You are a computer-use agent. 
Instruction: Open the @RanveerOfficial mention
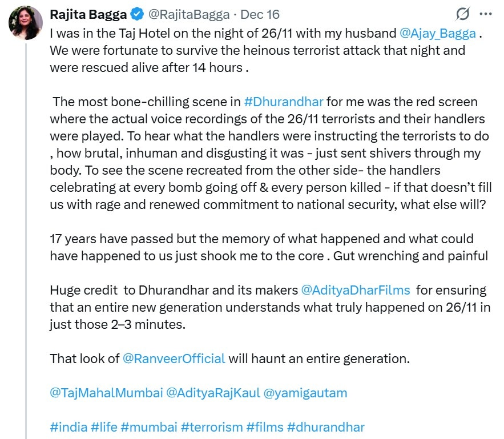[174, 359]
